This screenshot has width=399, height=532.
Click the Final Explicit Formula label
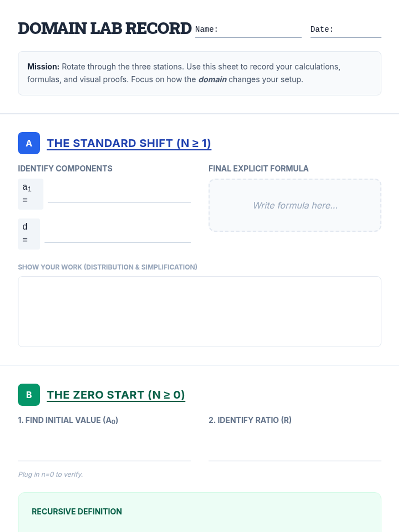(259, 169)
